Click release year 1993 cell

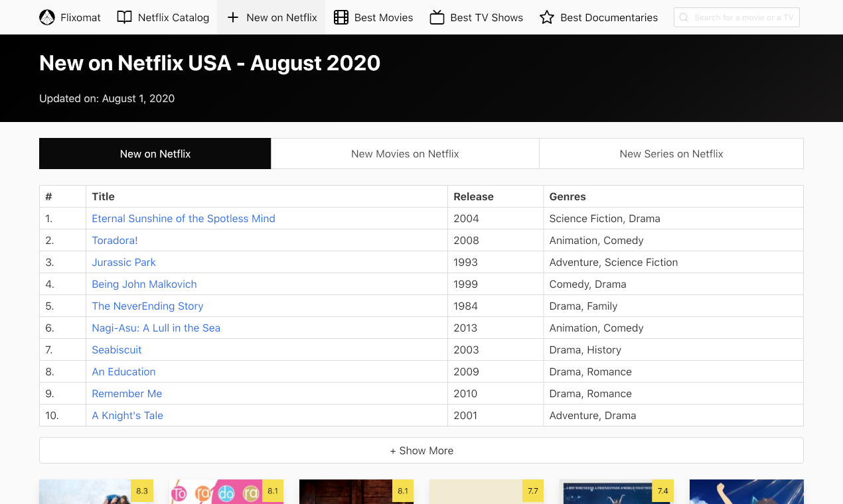tap(495, 262)
